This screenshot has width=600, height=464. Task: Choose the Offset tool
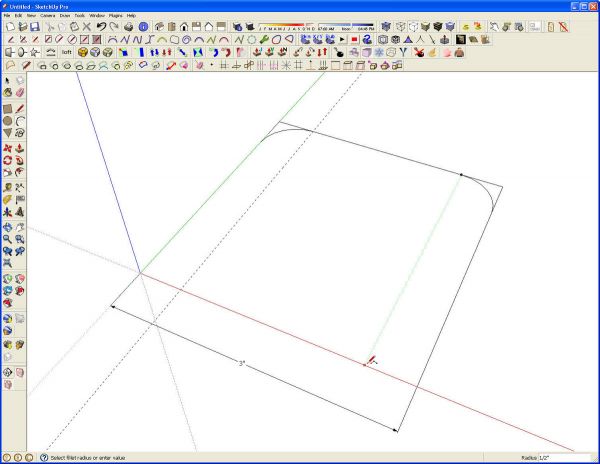[x=20, y=173]
